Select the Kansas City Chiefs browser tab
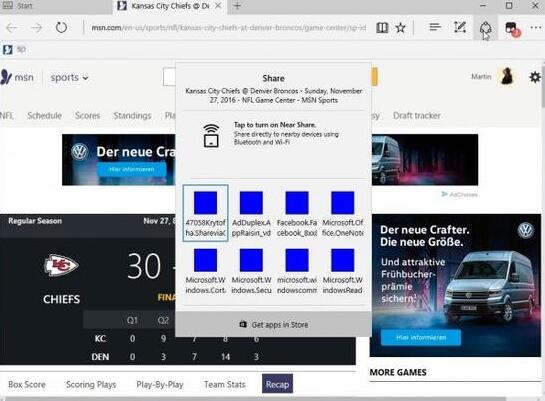 point(170,6)
